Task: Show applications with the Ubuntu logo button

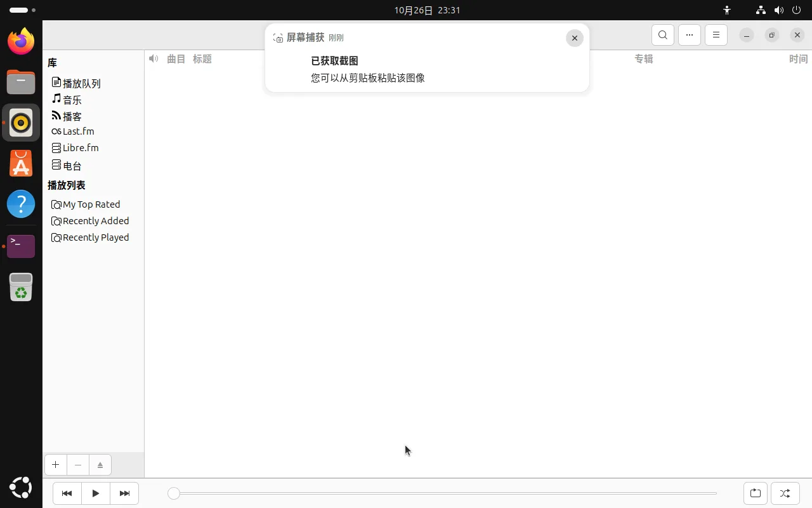Action: (x=21, y=488)
